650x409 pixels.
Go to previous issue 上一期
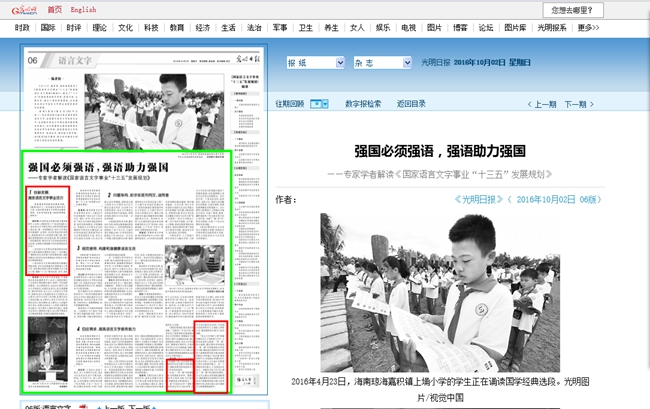coord(544,103)
